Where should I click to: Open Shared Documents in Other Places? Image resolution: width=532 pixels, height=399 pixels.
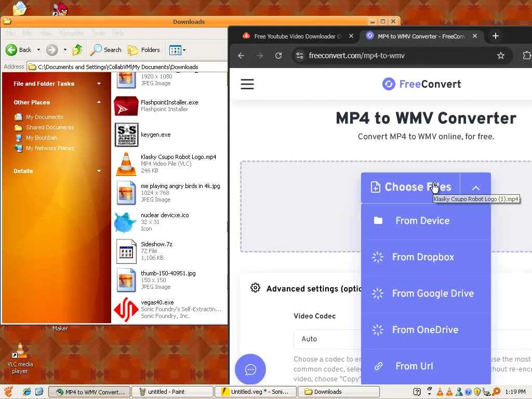(x=50, y=128)
